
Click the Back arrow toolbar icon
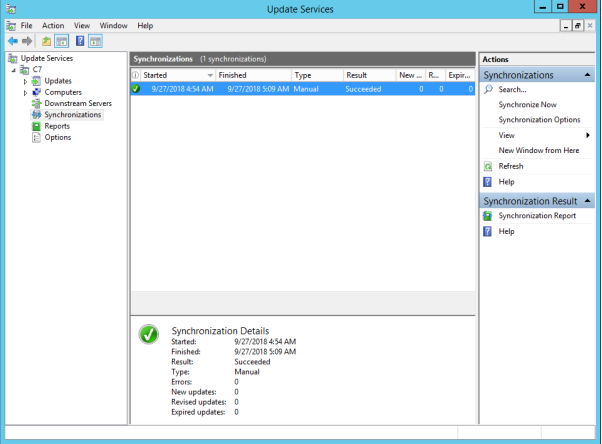[13, 41]
